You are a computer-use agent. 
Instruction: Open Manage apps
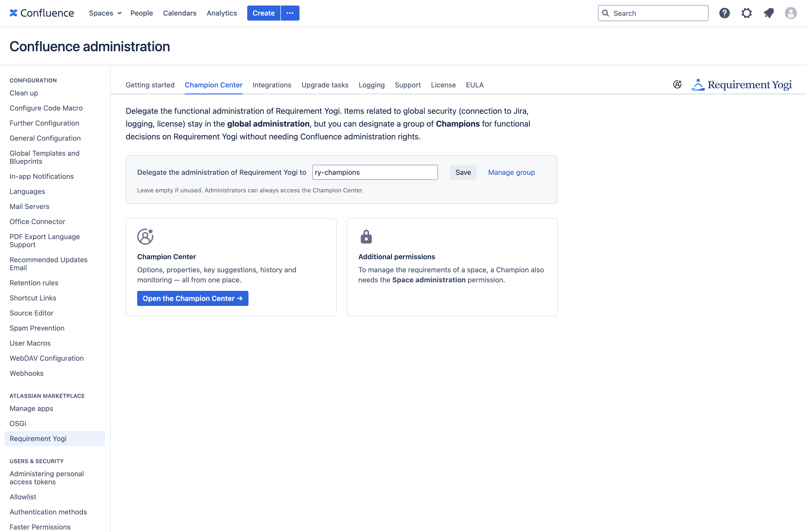tap(31, 408)
